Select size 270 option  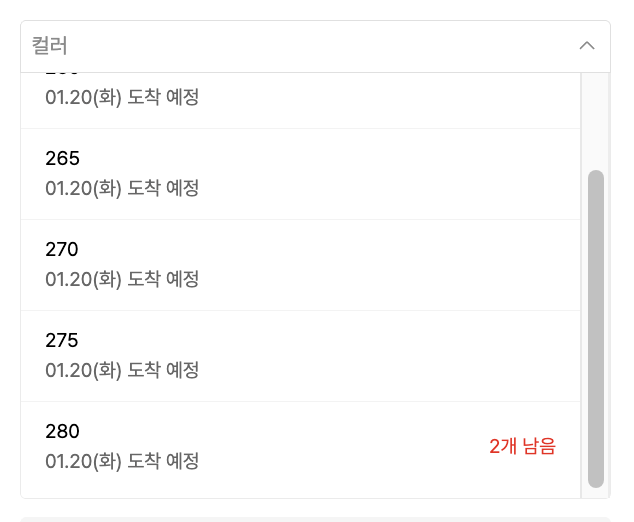pyautogui.click(x=300, y=264)
